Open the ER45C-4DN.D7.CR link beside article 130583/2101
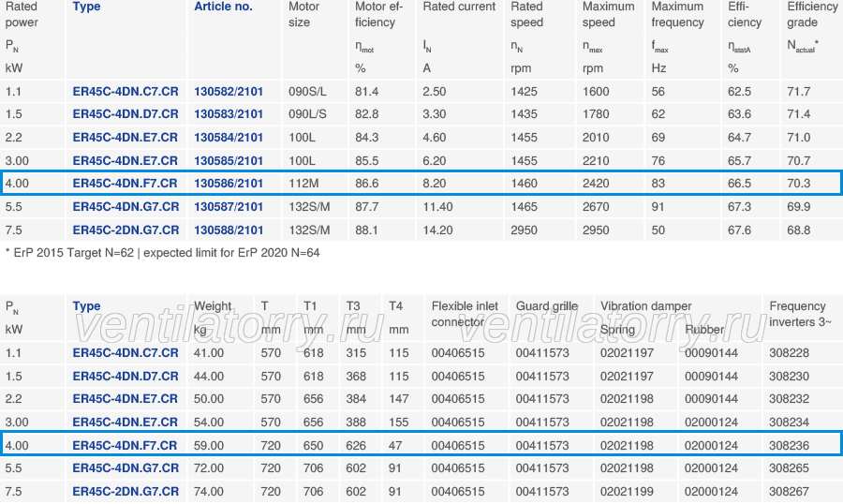The image size is (843, 504). (x=126, y=114)
